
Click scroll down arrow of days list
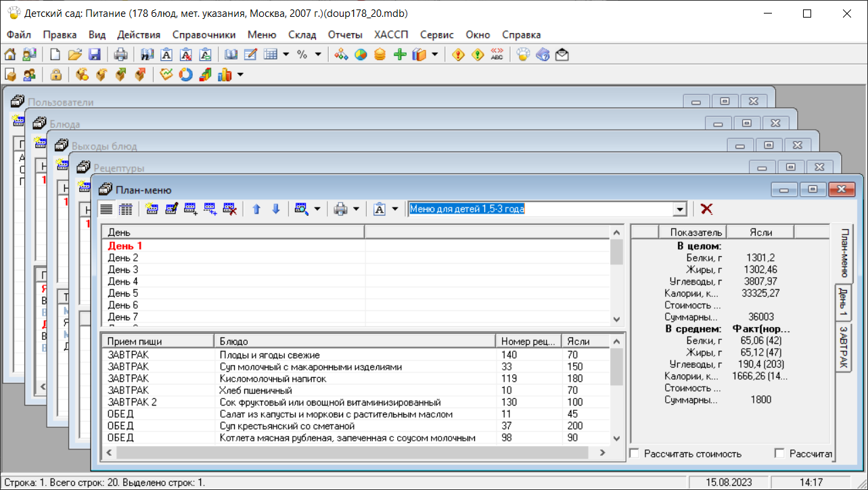click(616, 319)
